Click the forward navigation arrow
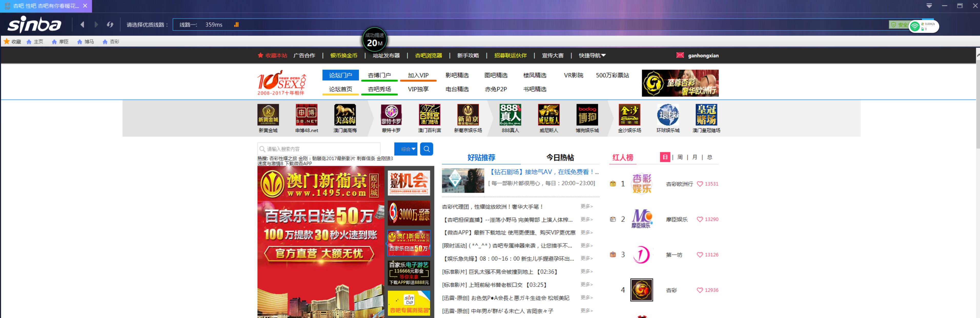 click(x=96, y=25)
